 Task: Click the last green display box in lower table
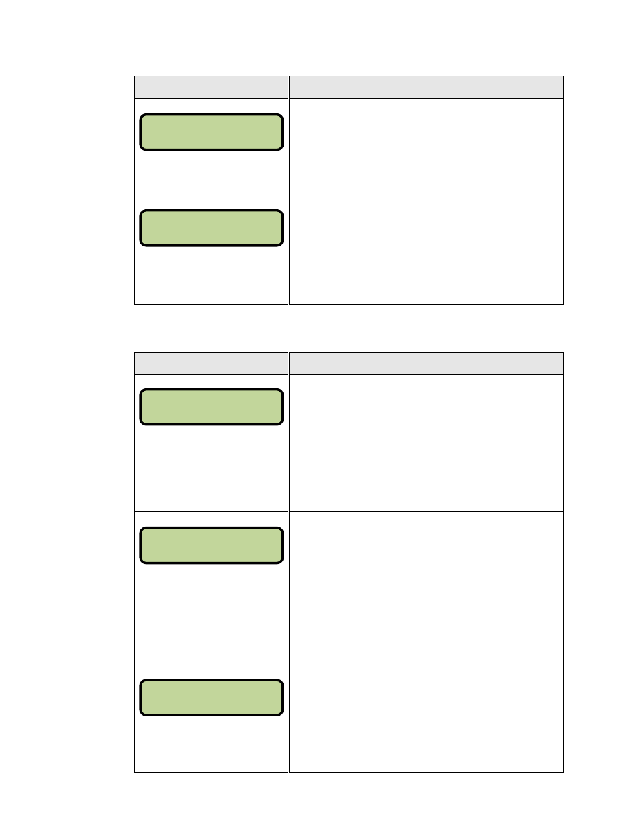211,698
